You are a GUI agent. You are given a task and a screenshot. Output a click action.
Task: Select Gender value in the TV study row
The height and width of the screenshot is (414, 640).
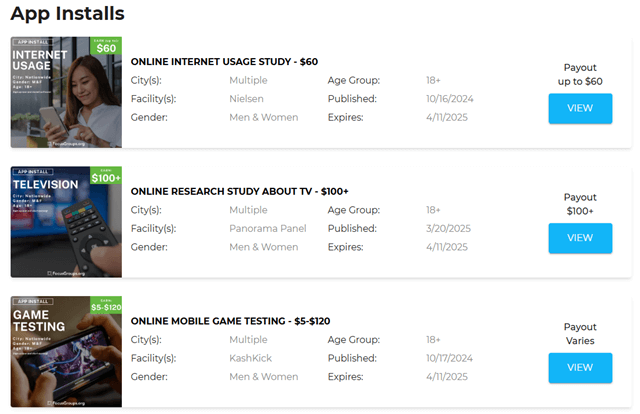coord(264,247)
